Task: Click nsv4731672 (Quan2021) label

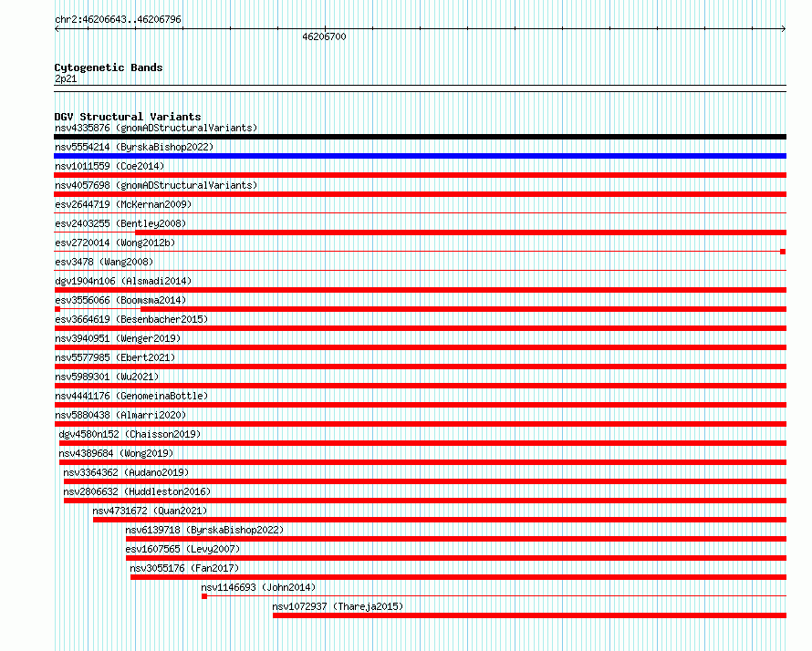Action: (150, 511)
